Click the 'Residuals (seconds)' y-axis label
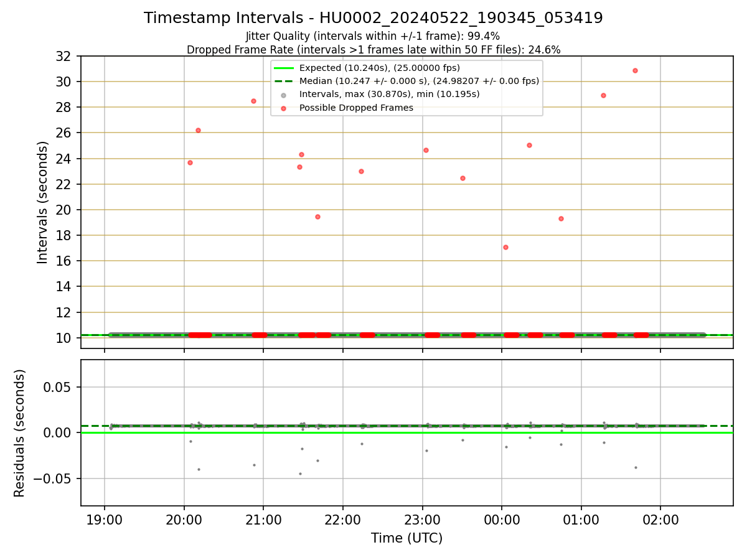The image size is (747, 560). pos(19,433)
